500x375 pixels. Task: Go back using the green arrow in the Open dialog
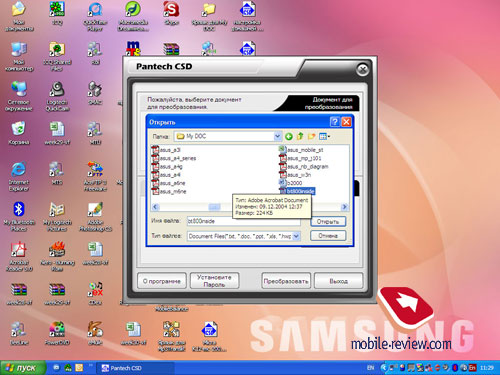289,136
